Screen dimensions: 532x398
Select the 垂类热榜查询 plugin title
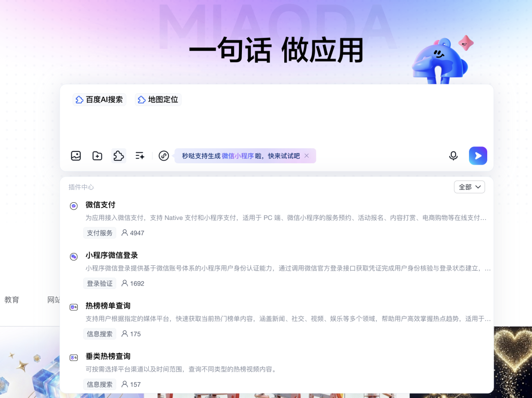pyautogui.click(x=108, y=356)
